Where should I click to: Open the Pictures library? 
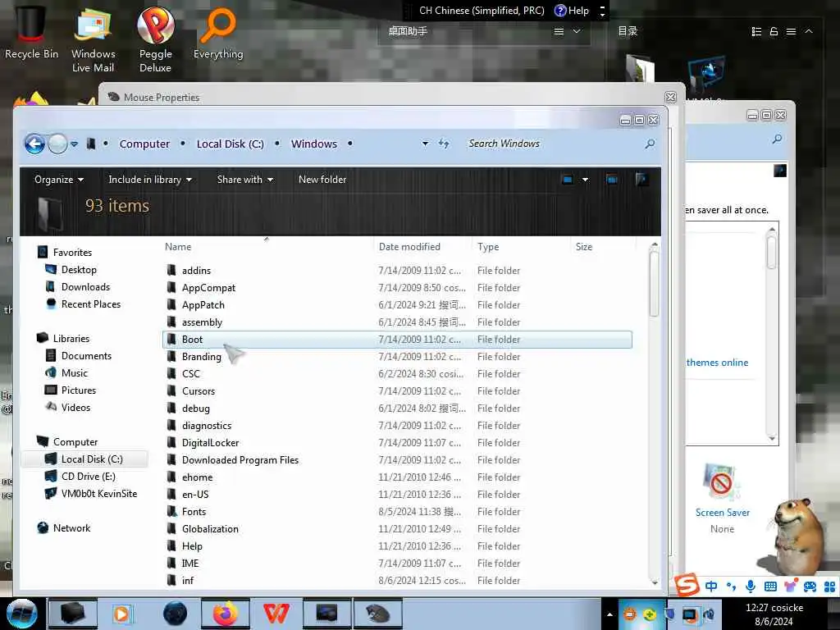tap(78, 390)
